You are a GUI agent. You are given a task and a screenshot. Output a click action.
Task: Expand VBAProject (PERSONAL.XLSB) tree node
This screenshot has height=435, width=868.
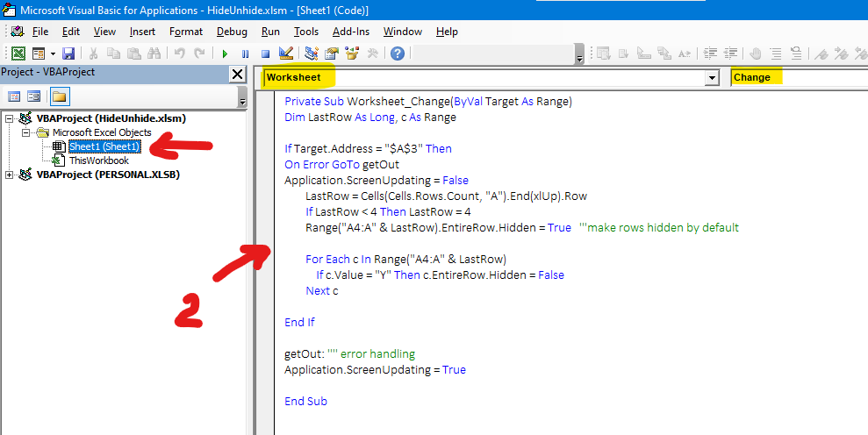[x=10, y=175]
